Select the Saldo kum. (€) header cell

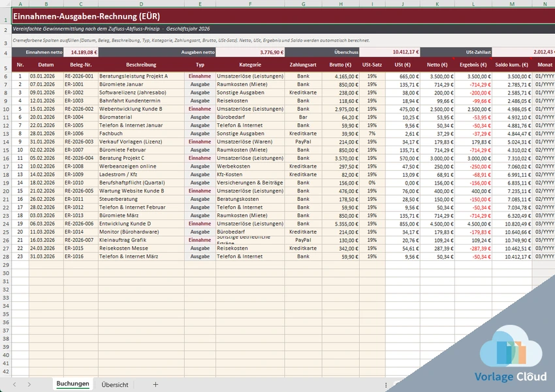tap(512, 65)
